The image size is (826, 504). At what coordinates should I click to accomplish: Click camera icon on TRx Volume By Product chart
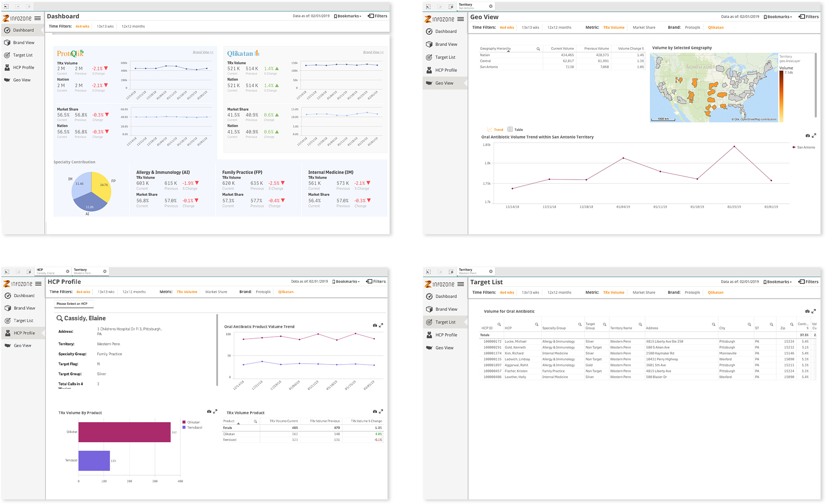209,412
